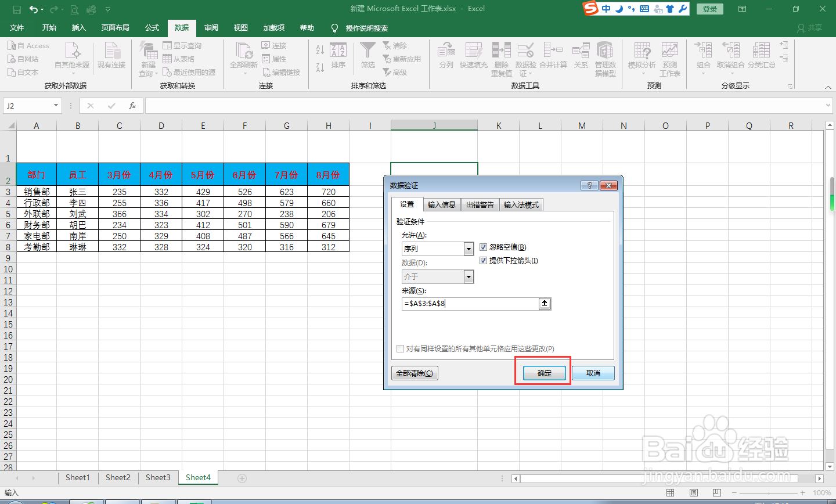836x504 pixels.
Task: Click the Save icon in quick access toolbar
Action: pos(16,9)
